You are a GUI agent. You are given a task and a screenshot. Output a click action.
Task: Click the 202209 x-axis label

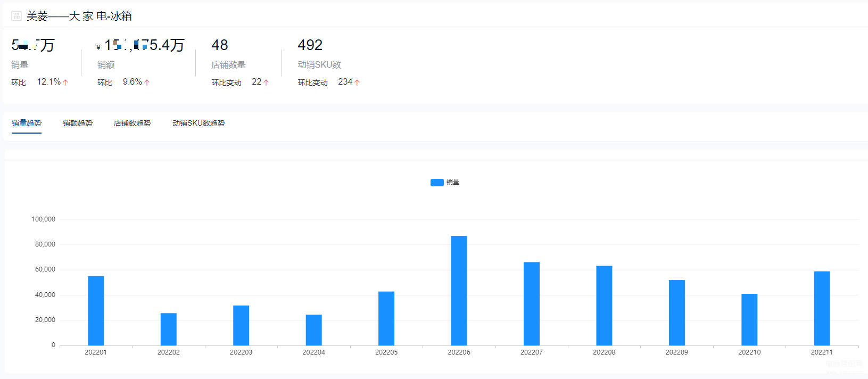click(677, 352)
